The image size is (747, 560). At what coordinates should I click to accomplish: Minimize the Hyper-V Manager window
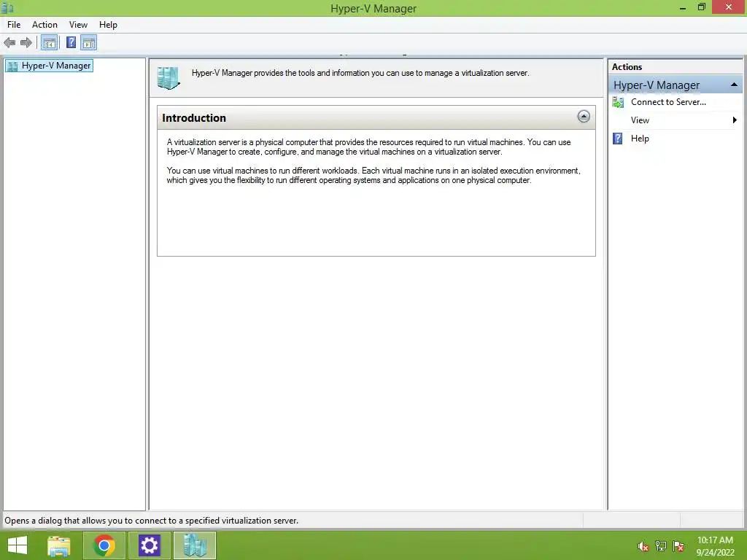tap(683, 7)
